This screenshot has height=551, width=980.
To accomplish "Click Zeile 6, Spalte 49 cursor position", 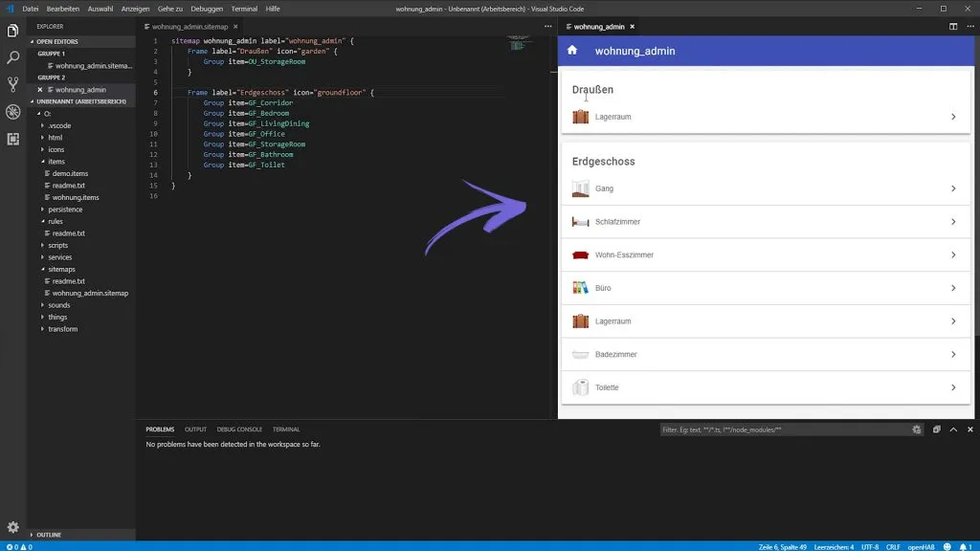I will coord(783,546).
